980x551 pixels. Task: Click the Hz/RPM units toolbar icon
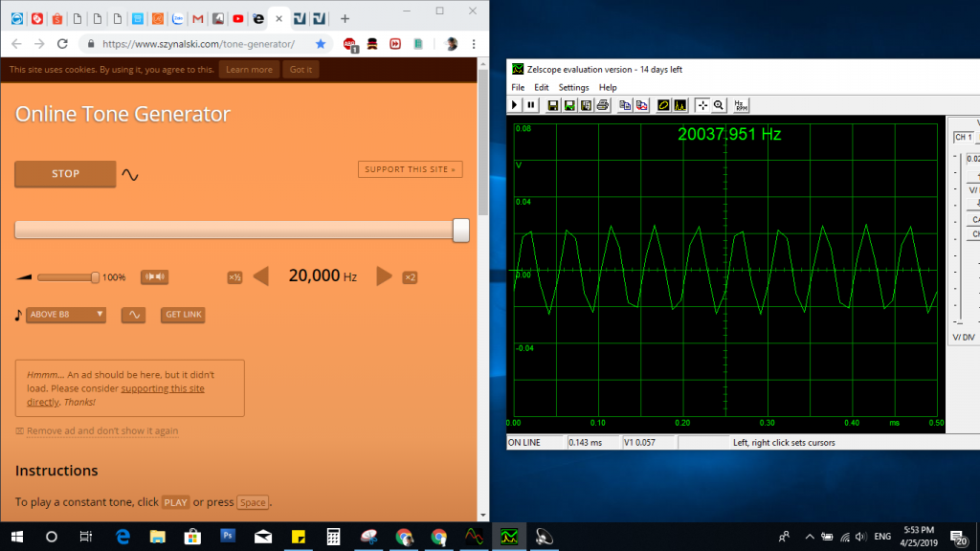[741, 105]
